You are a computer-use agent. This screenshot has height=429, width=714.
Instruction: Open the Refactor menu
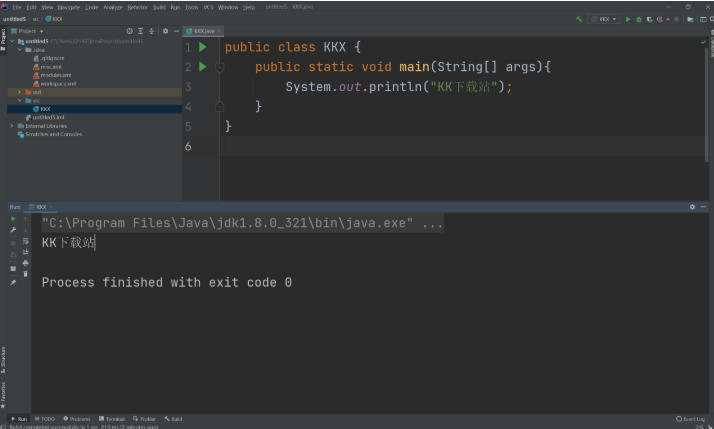tap(137, 7)
